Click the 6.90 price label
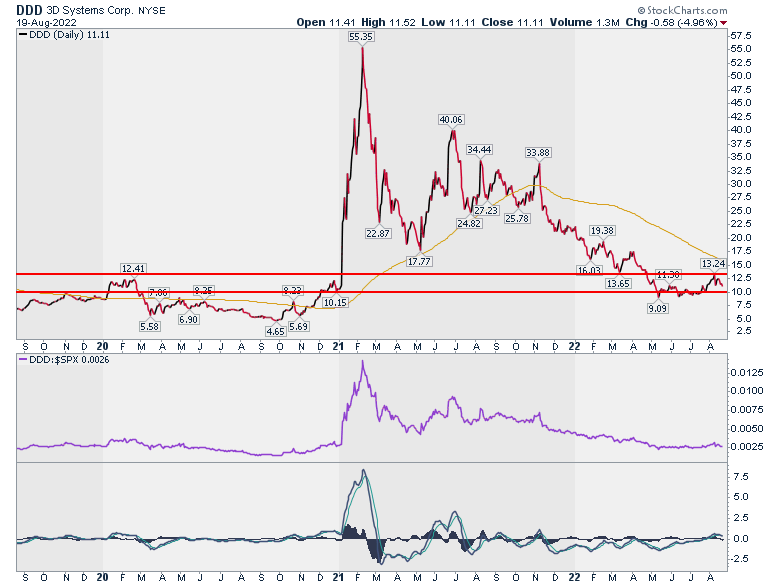The width and height of the screenshot is (780, 586). (x=189, y=319)
